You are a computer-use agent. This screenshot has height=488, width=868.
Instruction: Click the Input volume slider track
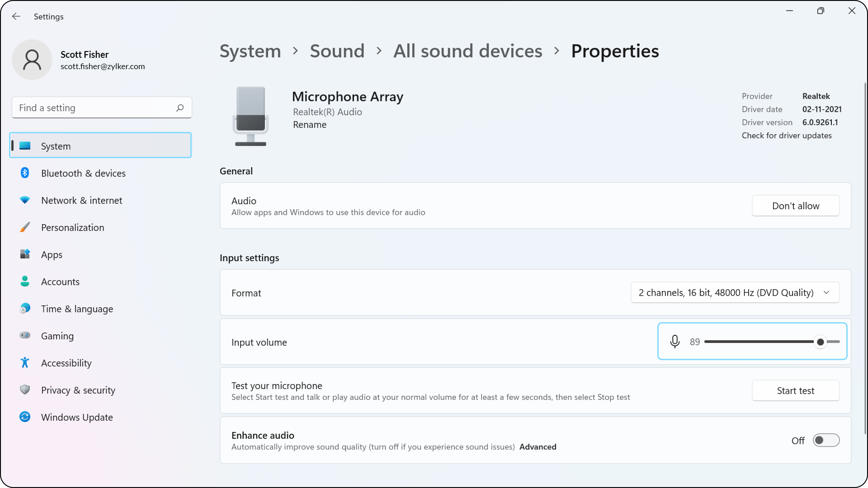click(x=758, y=342)
